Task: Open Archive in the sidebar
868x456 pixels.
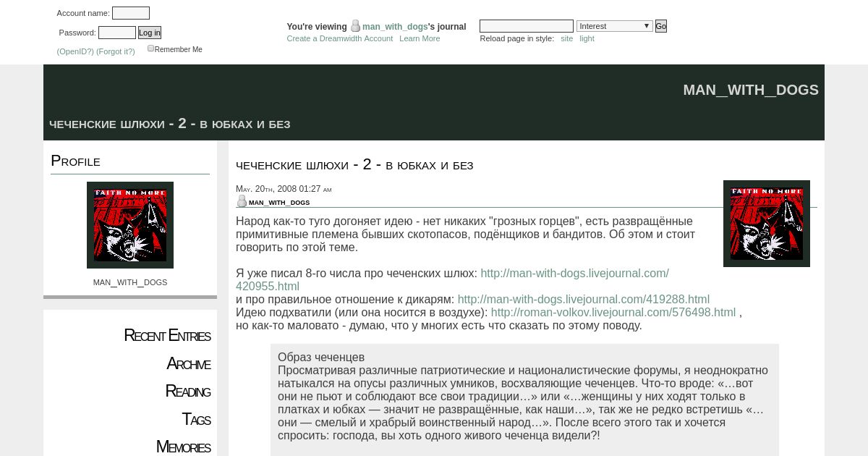Action: pos(189,363)
